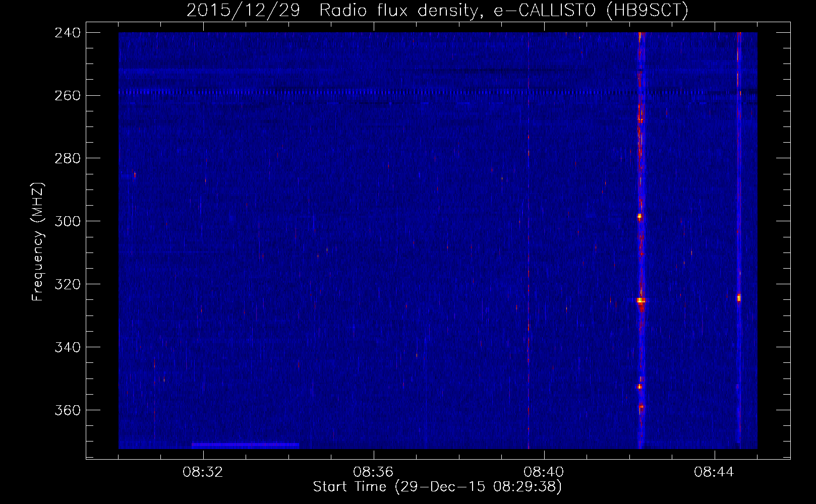Click the 08:44 time tick label
Viewport: 816px width, 504px height.
pos(714,472)
